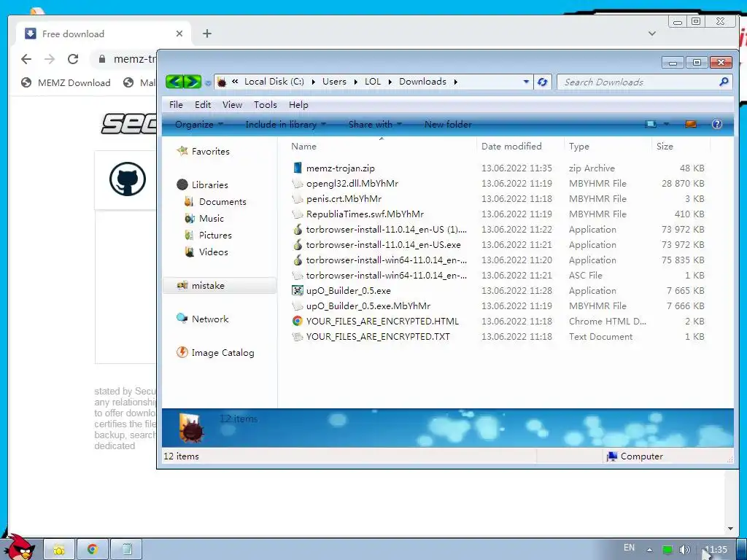Open the View menu
The image size is (747, 560).
click(x=232, y=105)
